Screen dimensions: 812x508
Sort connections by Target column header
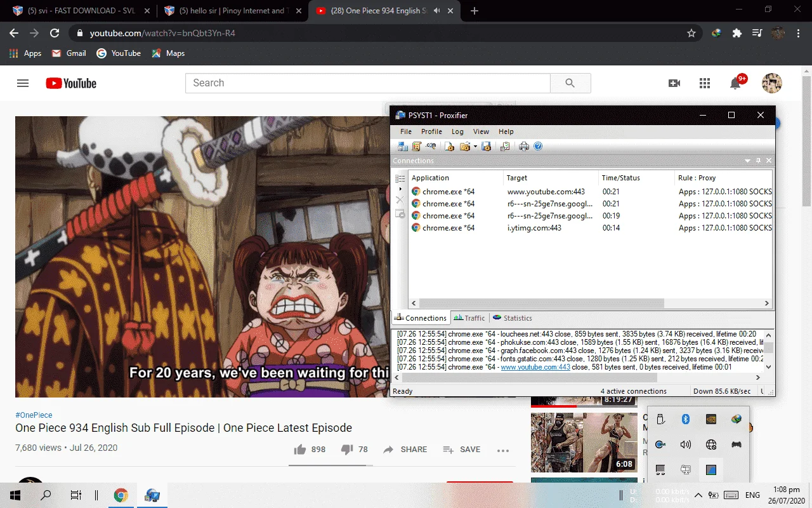(x=551, y=178)
